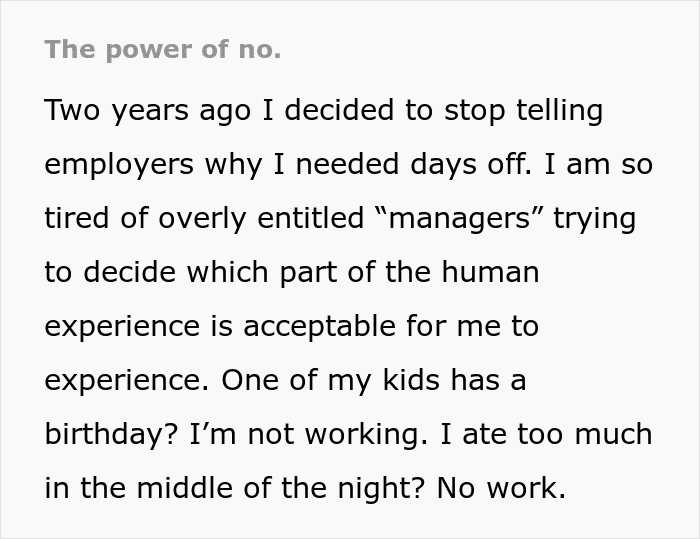This screenshot has width=700, height=539.
Task: Click the words "Two years ago"
Action: pos(148,110)
